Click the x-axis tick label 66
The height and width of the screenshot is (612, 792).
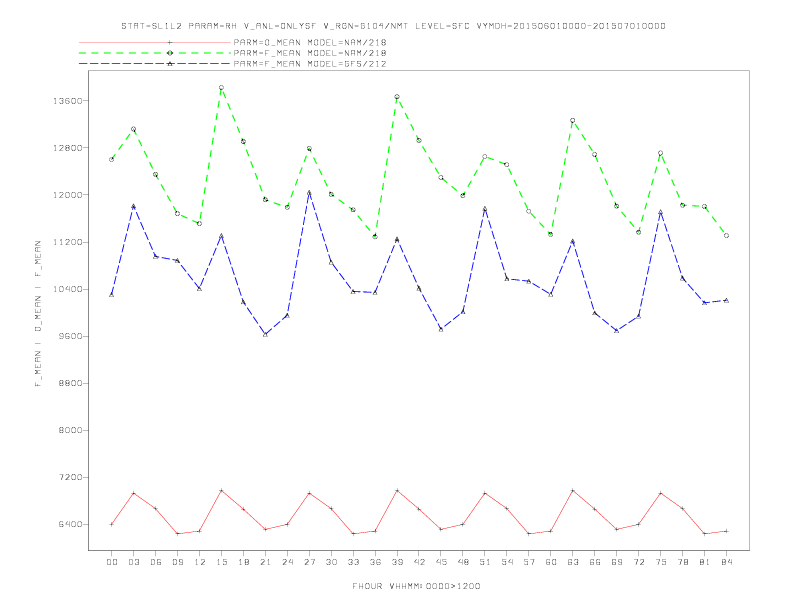tap(595, 562)
